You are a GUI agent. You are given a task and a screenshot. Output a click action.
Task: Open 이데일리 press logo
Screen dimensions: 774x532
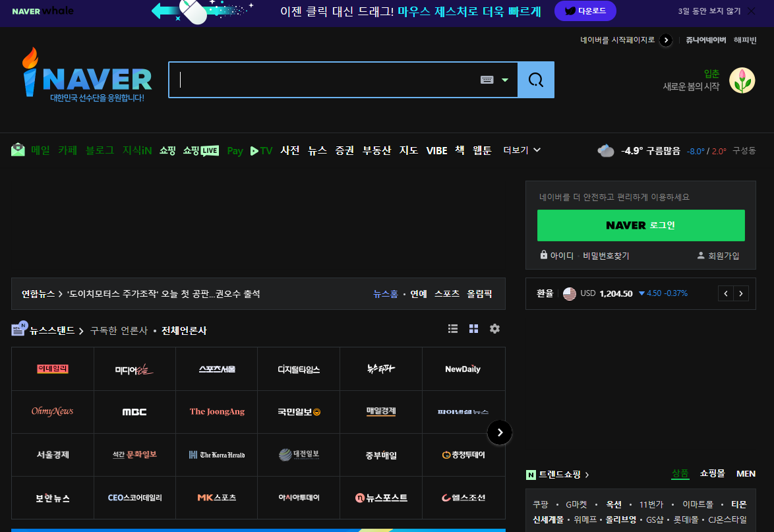pyautogui.click(x=53, y=369)
